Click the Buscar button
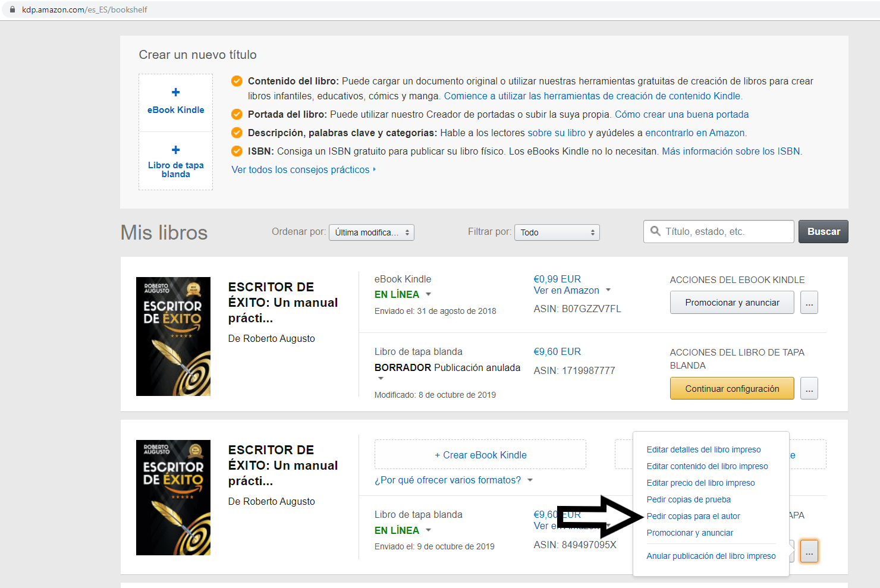This screenshot has width=880, height=588. [x=824, y=232]
